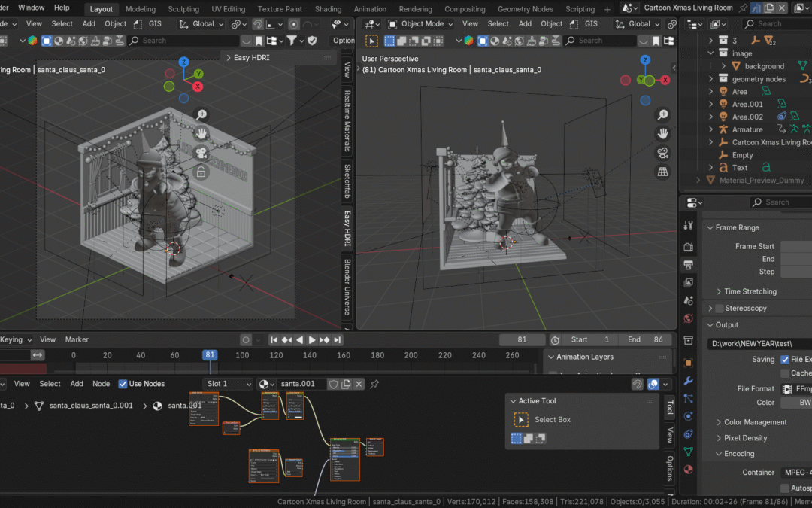The width and height of the screenshot is (812, 508).
Task: Switch perspective/orthographic grid icon in right viewport
Action: pos(663,172)
